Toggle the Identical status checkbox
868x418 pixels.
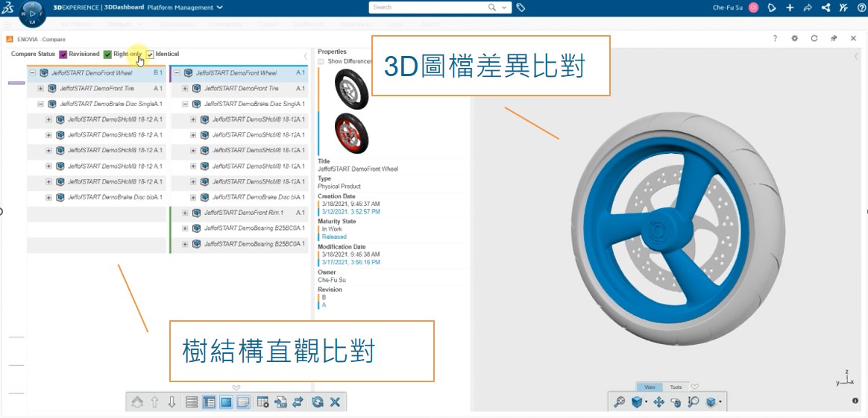150,54
